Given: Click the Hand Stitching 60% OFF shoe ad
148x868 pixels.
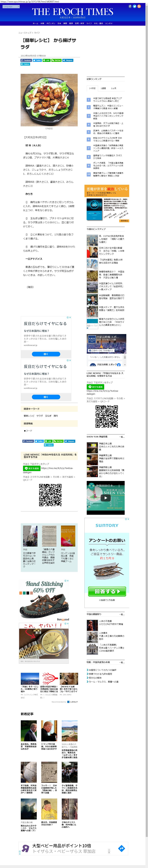Looking at the screenshot, I should [44, 600].
